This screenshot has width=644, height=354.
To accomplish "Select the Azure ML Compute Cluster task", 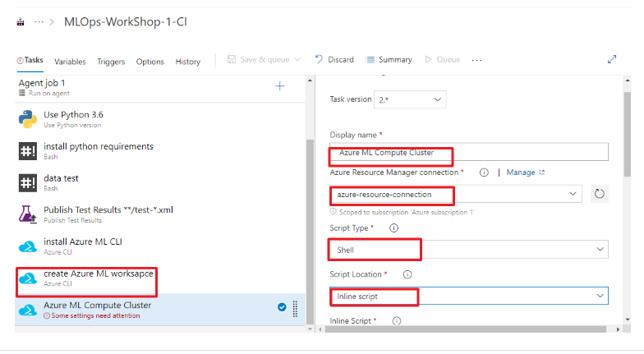I will 160,310.
